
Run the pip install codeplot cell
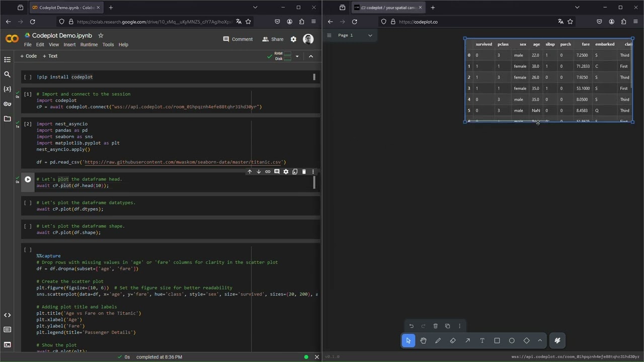coord(28,77)
